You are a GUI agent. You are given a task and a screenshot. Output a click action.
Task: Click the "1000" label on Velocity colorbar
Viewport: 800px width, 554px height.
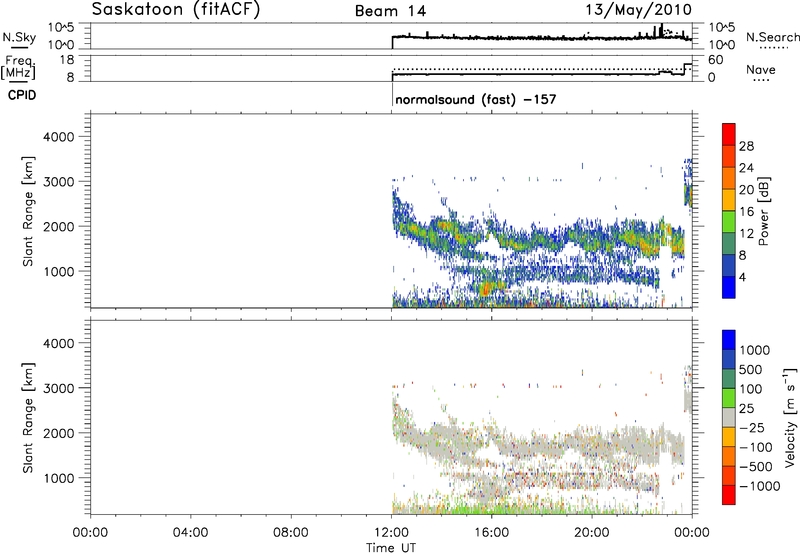[755, 350]
